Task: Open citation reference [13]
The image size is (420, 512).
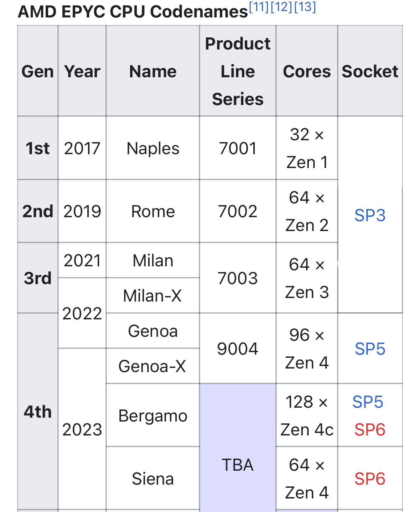Action: pos(305,7)
